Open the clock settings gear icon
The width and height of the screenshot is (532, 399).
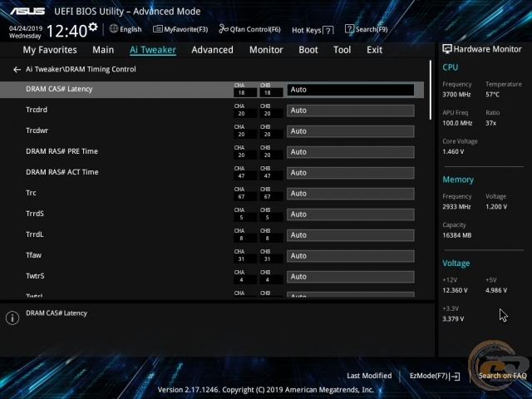[92, 27]
